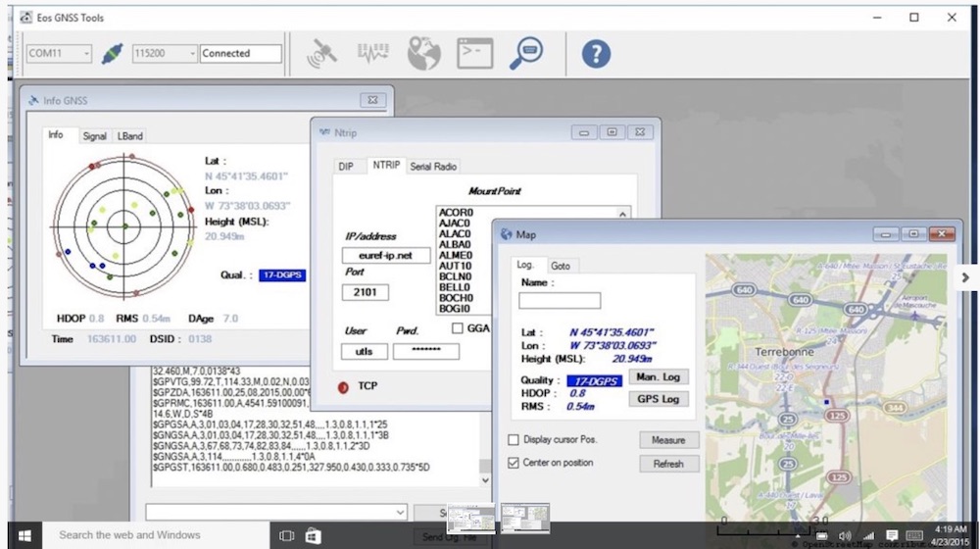Click the Refresh button
This screenshot has height=549, width=980.
coord(668,464)
